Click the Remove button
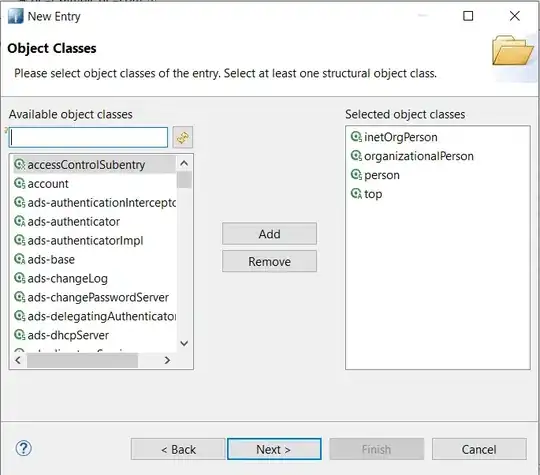 [269, 261]
